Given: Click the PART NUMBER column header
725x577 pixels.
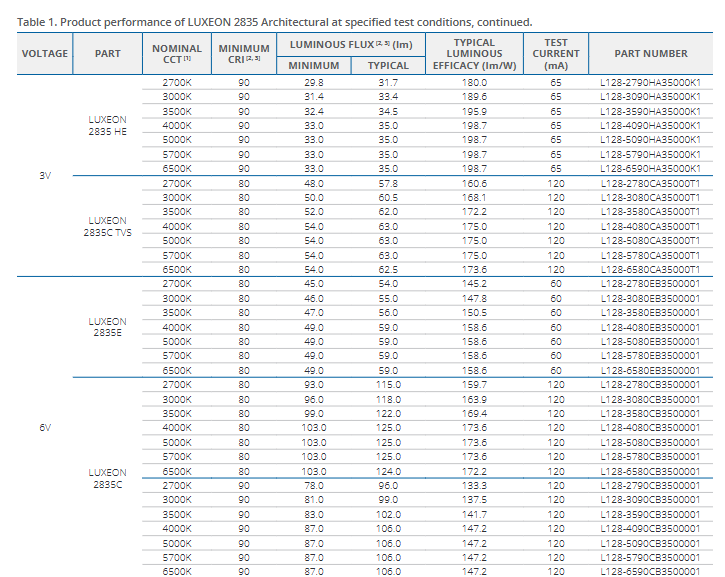Looking at the screenshot, I should (x=651, y=54).
